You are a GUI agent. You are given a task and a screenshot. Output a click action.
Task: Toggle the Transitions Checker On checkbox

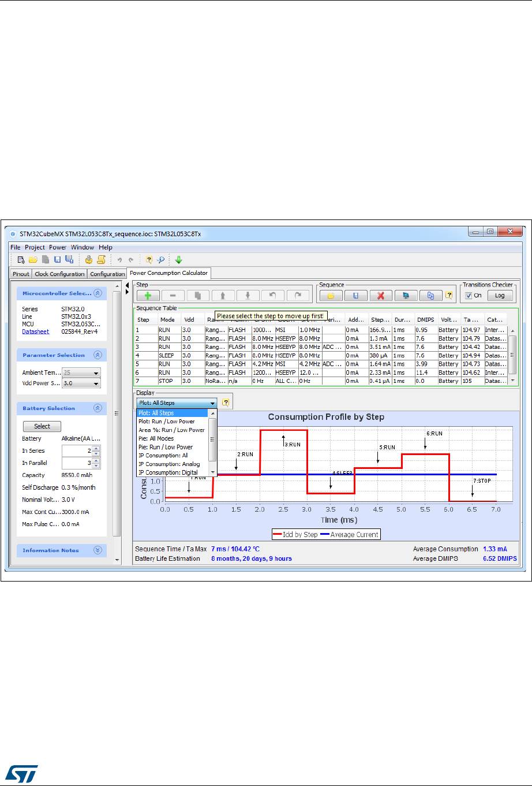469,295
